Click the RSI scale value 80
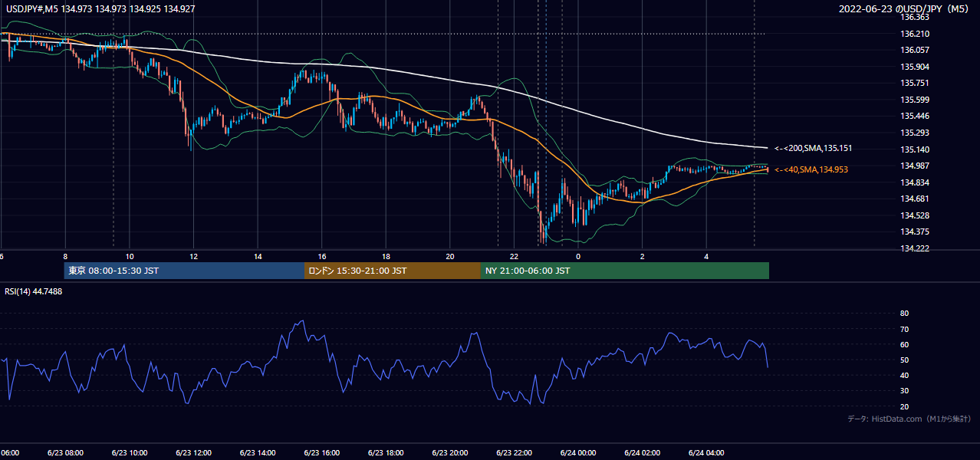The image size is (980, 460). pos(904,314)
